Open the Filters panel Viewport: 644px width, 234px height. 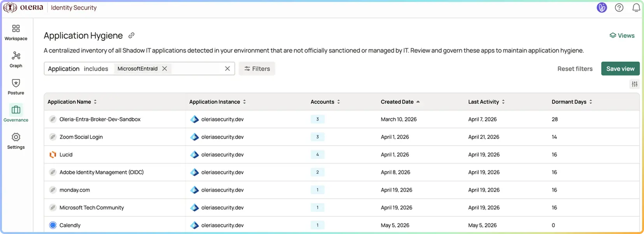coord(257,69)
